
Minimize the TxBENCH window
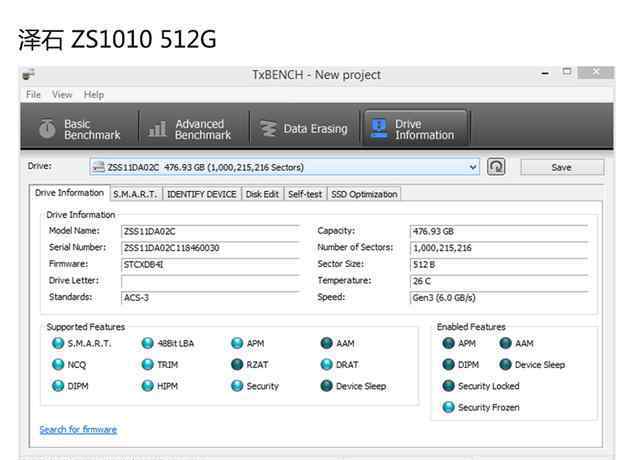click(x=545, y=73)
